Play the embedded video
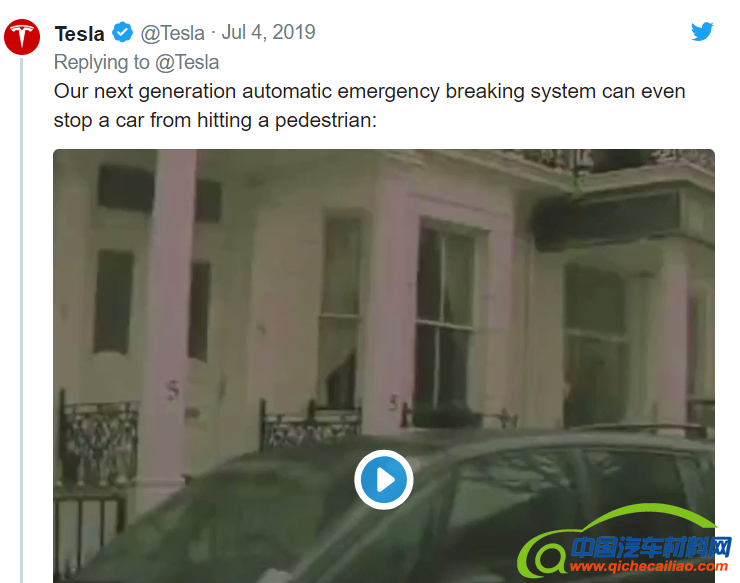Image resolution: width=740 pixels, height=583 pixels. [384, 480]
